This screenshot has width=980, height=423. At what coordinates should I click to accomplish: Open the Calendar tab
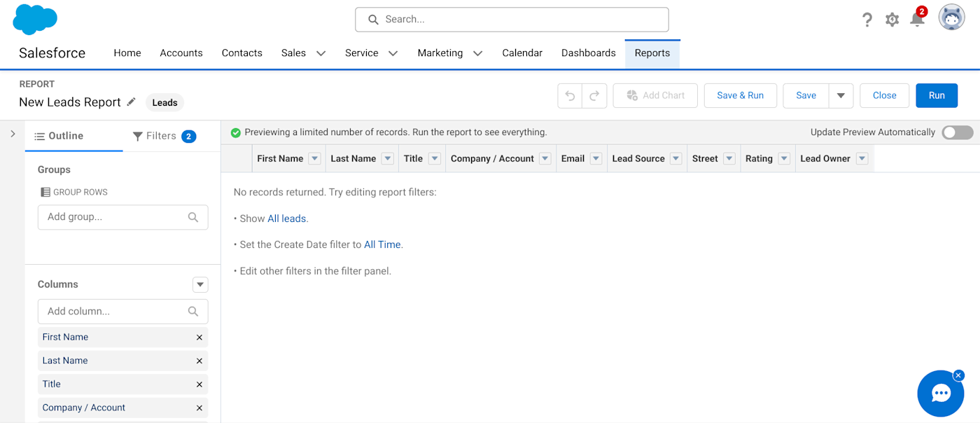tap(522, 53)
